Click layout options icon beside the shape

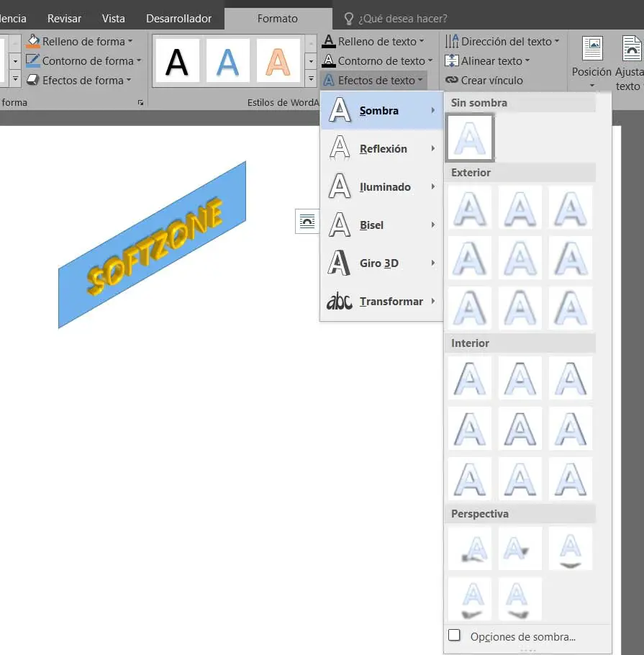pyautogui.click(x=307, y=222)
